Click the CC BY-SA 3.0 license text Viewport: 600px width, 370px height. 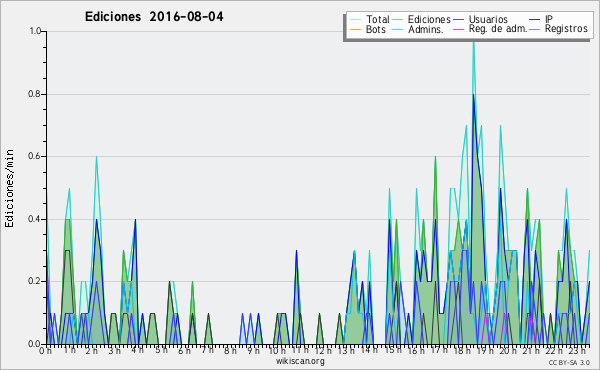click(x=569, y=362)
